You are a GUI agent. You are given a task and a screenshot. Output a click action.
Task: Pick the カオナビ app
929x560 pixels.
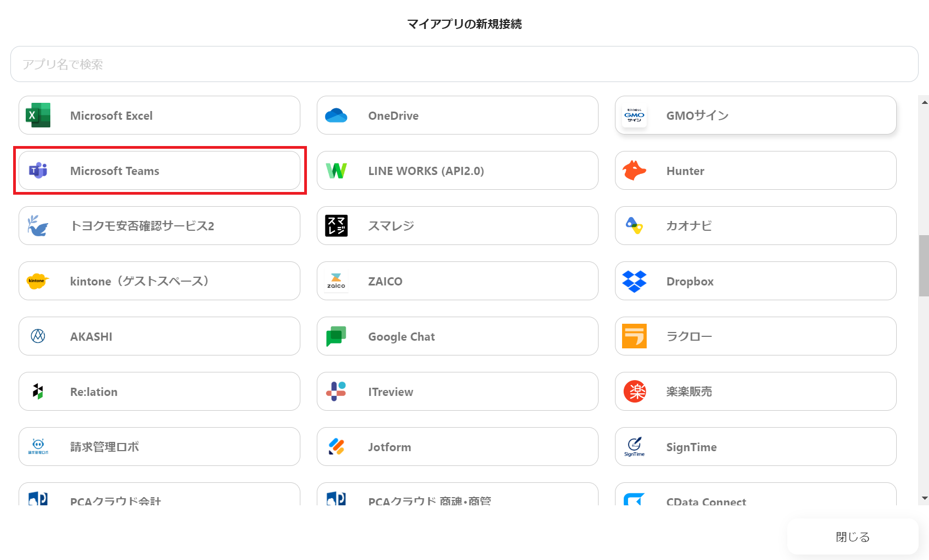(x=755, y=226)
